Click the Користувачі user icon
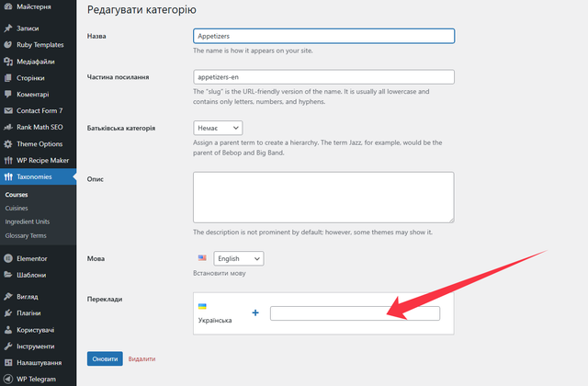Image resolution: width=588 pixels, height=386 pixels. 8,330
